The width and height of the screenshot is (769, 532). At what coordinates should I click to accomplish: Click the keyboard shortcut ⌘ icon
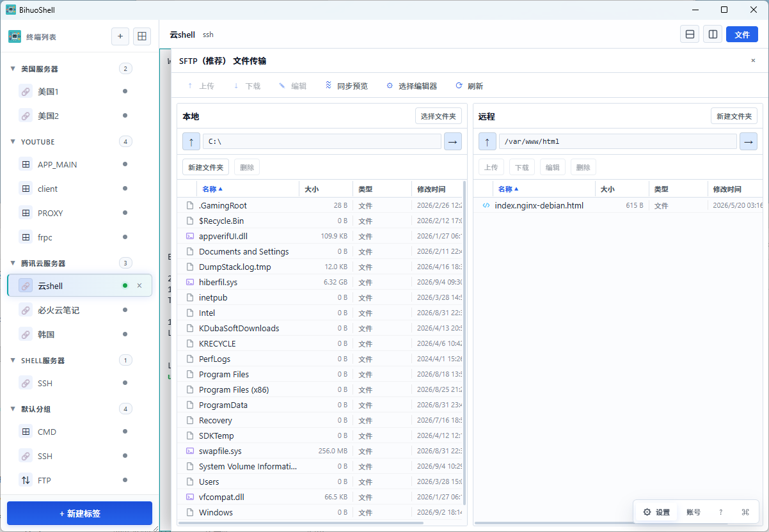pyautogui.click(x=745, y=512)
